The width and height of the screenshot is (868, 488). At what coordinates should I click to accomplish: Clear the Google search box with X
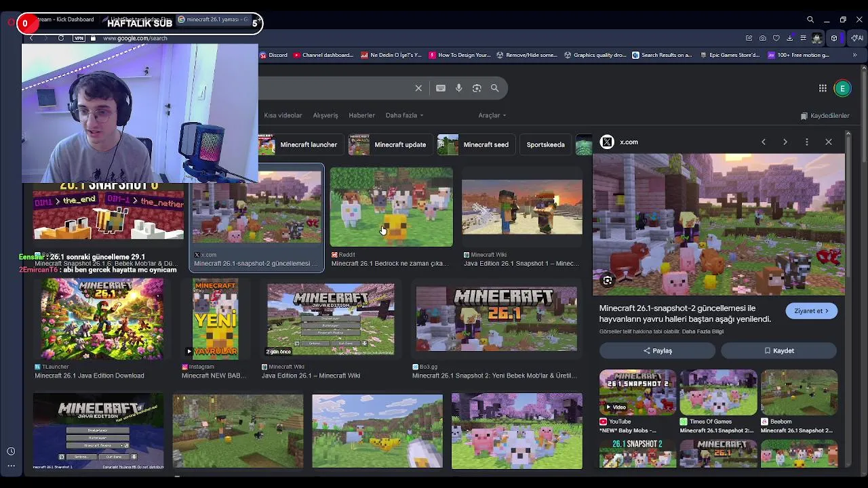click(418, 88)
